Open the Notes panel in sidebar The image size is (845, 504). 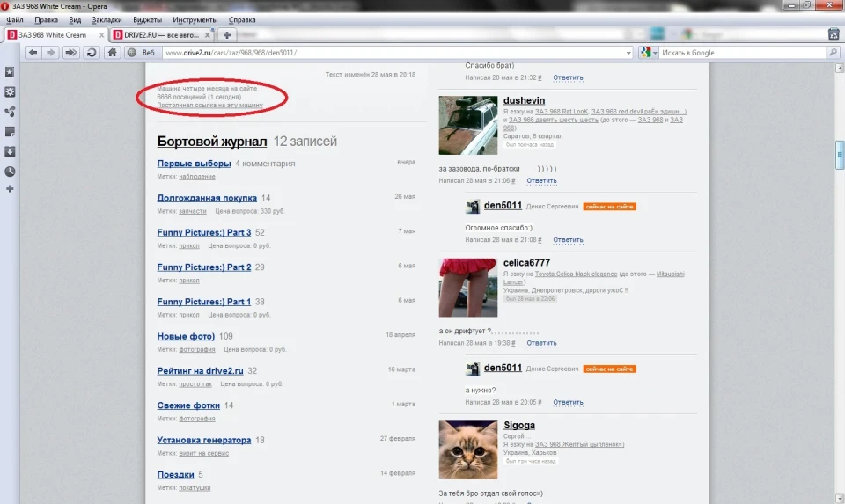(10, 132)
